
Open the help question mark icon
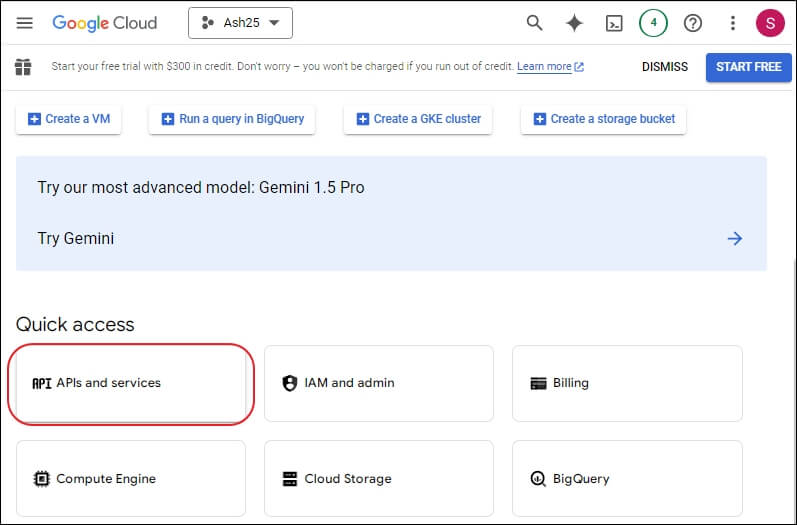(693, 23)
